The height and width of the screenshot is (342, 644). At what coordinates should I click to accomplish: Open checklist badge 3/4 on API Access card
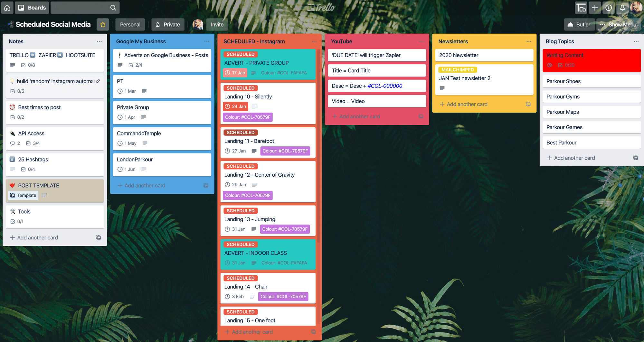pos(33,143)
